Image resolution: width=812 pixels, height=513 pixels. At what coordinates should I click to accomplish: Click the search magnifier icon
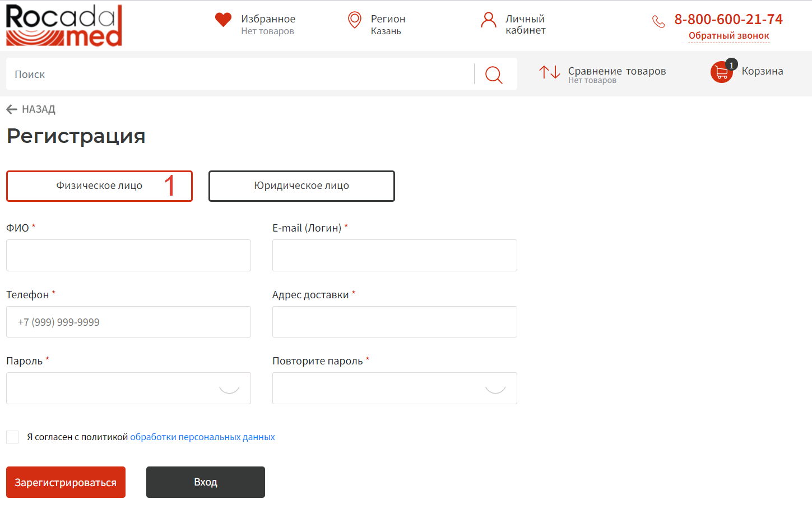coord(494,74)
